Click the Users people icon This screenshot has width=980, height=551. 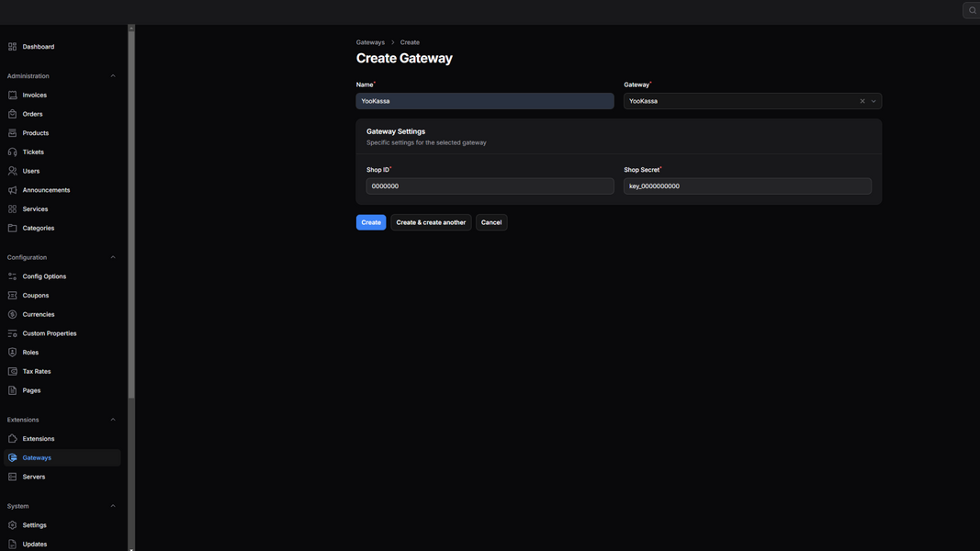click(13, 171)
